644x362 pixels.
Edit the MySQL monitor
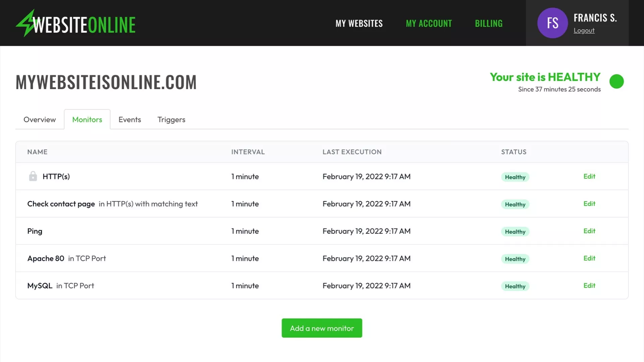tap(589, 286)
